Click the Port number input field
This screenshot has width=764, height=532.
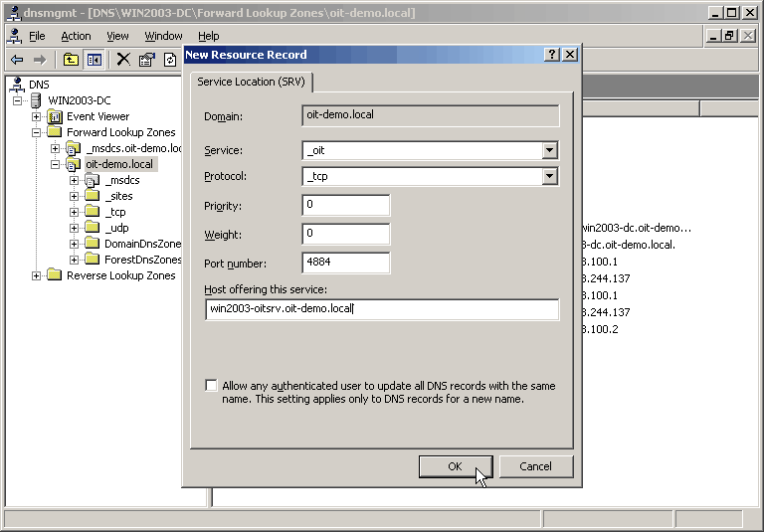point(345,264)
